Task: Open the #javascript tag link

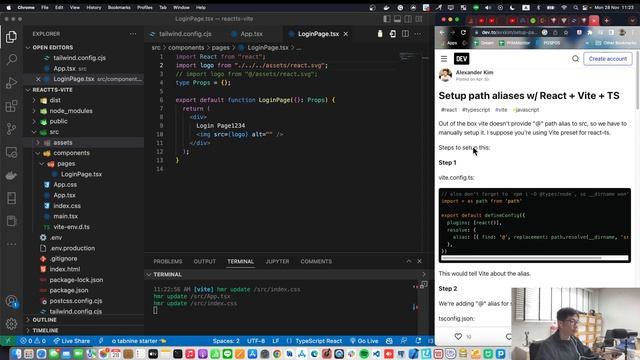Action: 526,110
